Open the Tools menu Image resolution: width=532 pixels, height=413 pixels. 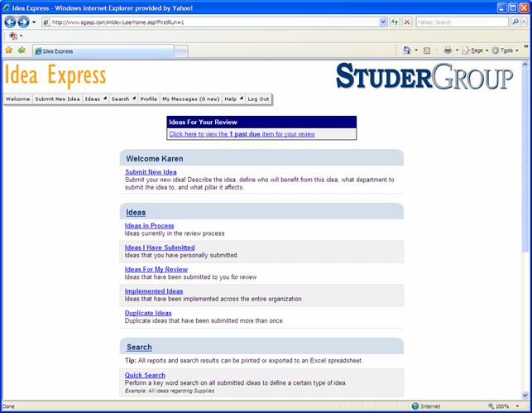point(505,50)
